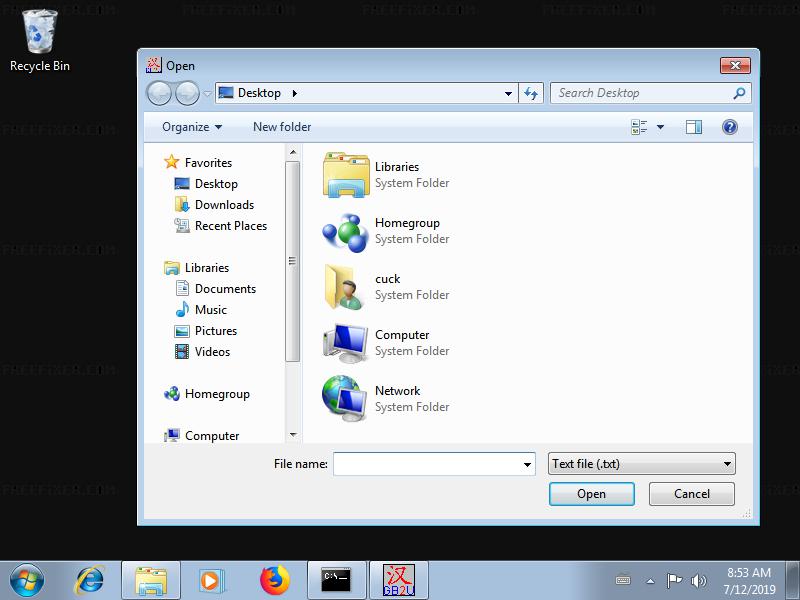The width and height of the screenshot is (800, 600).
Task: Click the Network item name text
Action: [x=397, y=391]
